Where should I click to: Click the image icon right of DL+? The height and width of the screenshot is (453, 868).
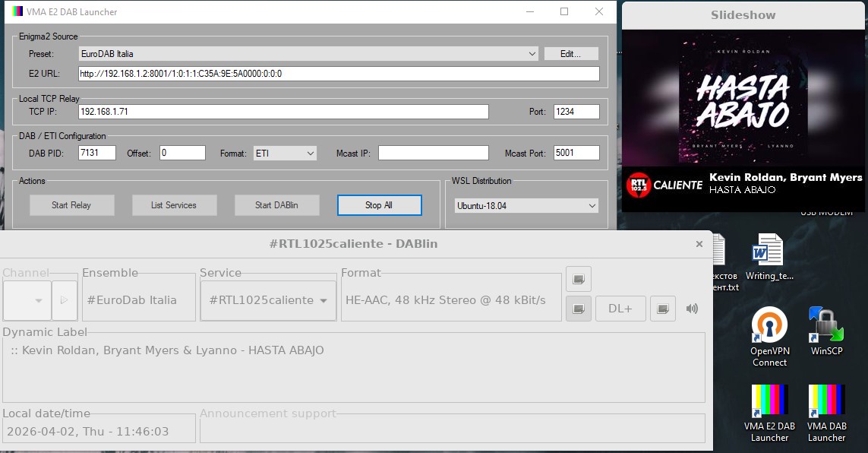click(663, 309)
